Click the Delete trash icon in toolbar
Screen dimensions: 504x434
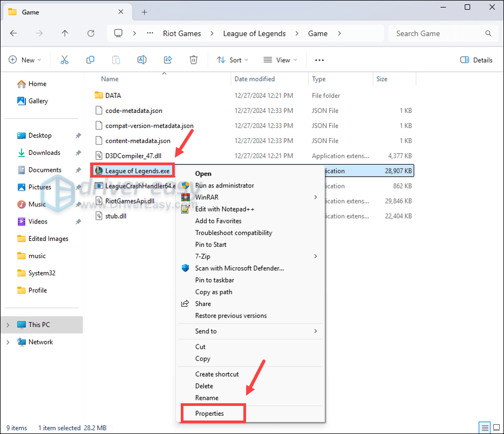(x=194, y=60)
